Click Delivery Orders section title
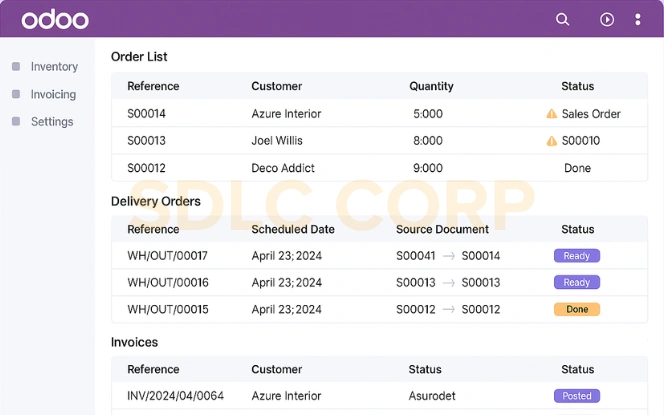664x415 pixels. (x=156, y=201)
